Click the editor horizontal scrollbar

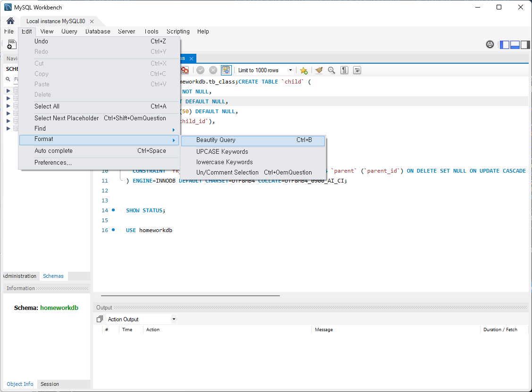[190, 296]
